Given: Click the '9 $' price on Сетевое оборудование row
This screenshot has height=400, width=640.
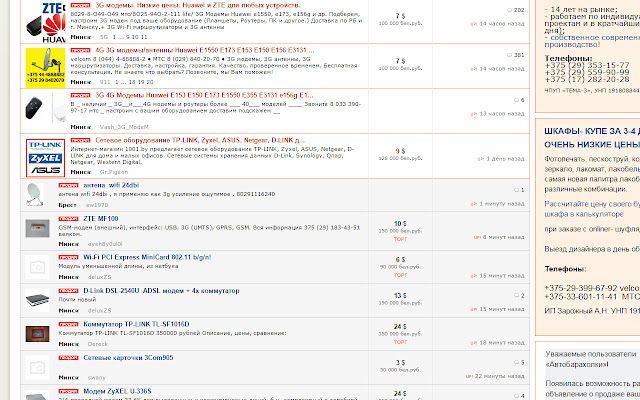Looking at the screenshot, I should pos(400,151).
